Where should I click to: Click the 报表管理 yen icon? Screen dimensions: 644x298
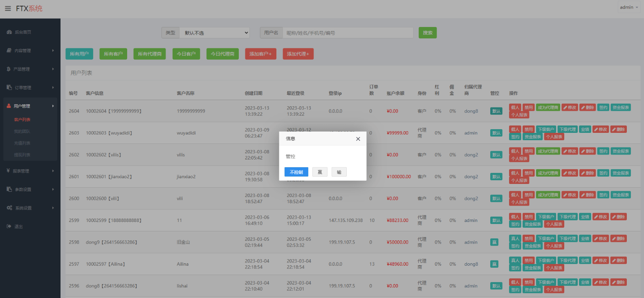click(x=8, y=171)
